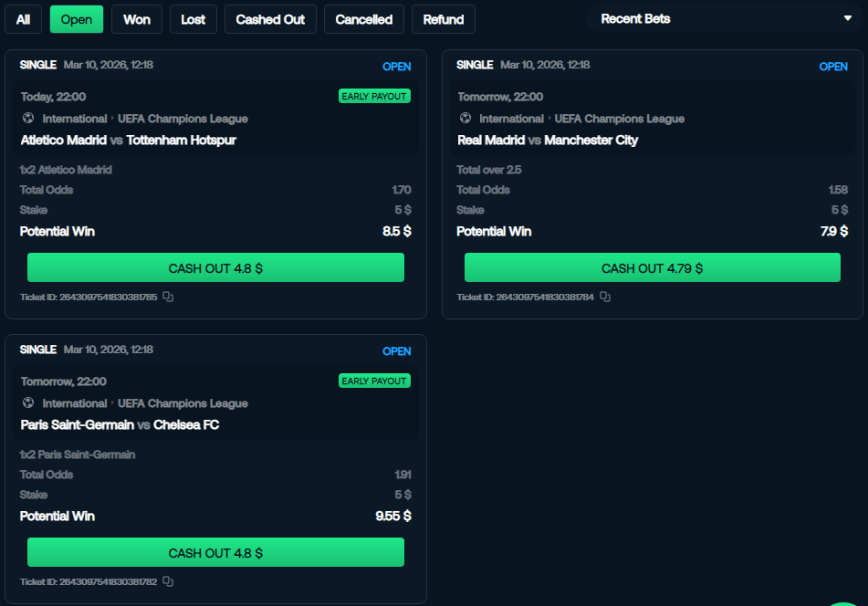The height and width of the screenshot is (606, 868).
Task: Cash out 4.8 $ on Atletico Madrid bet
Action: (x=216, y=267)
